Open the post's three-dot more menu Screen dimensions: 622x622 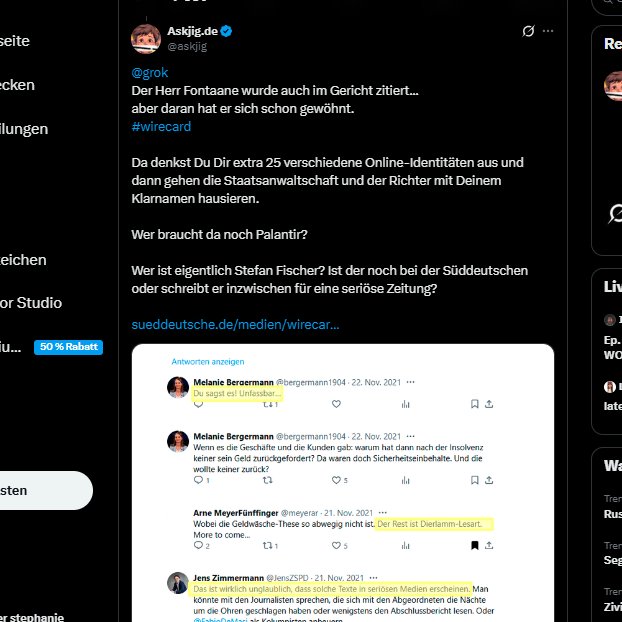click(x=548, y=31)
